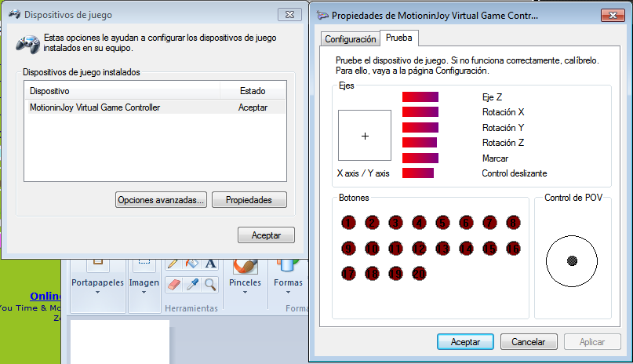Click the Dispositivo column header

pyautogui.click(x=122, y=91)
